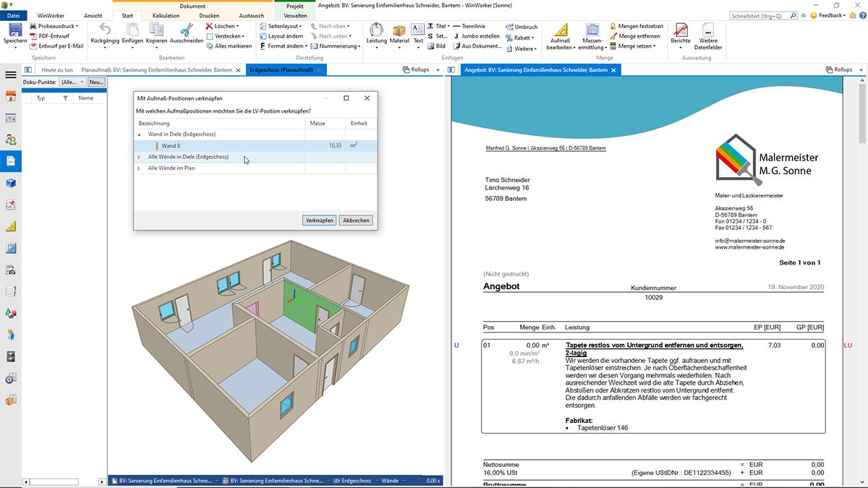Image resolution: width=868 pixels, height=488 pixels.
Task: Click the Typ column filter icon
Action: tap(65, 98)
